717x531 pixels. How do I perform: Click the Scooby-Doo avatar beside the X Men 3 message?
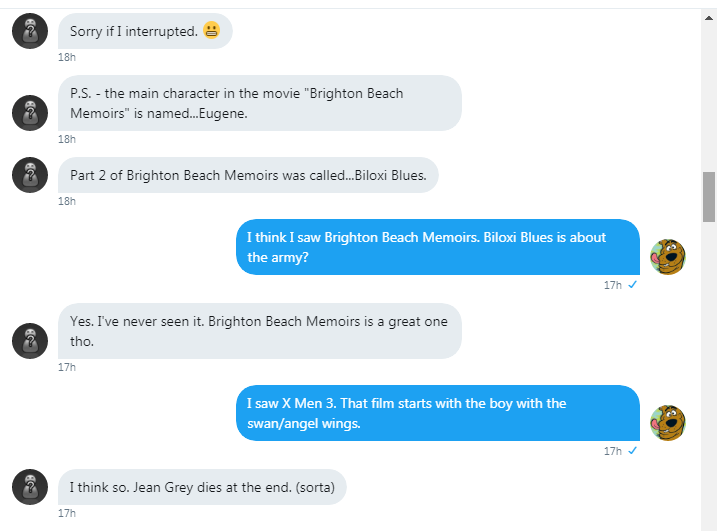[x=668, y=423]
